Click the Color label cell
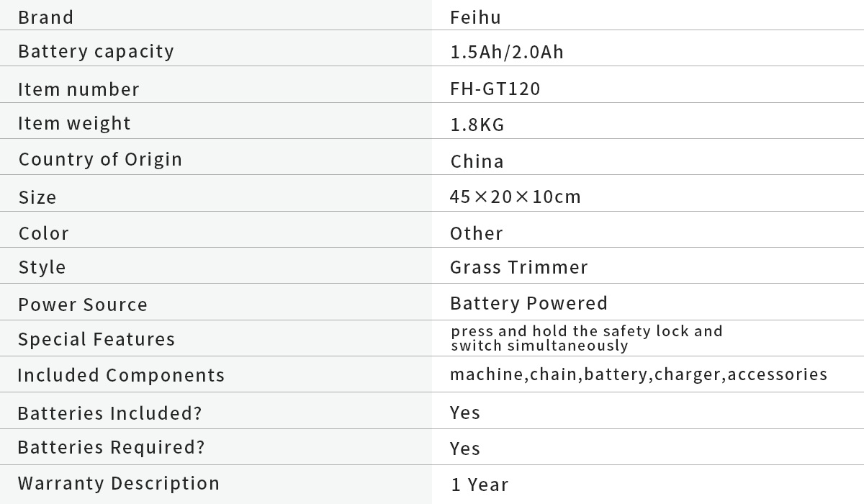This screenshot has height=504, width=864. tap(44, 233)
